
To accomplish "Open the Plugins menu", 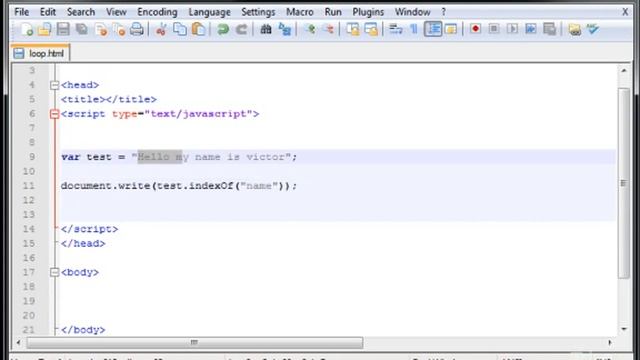I will tap(368, 12).
